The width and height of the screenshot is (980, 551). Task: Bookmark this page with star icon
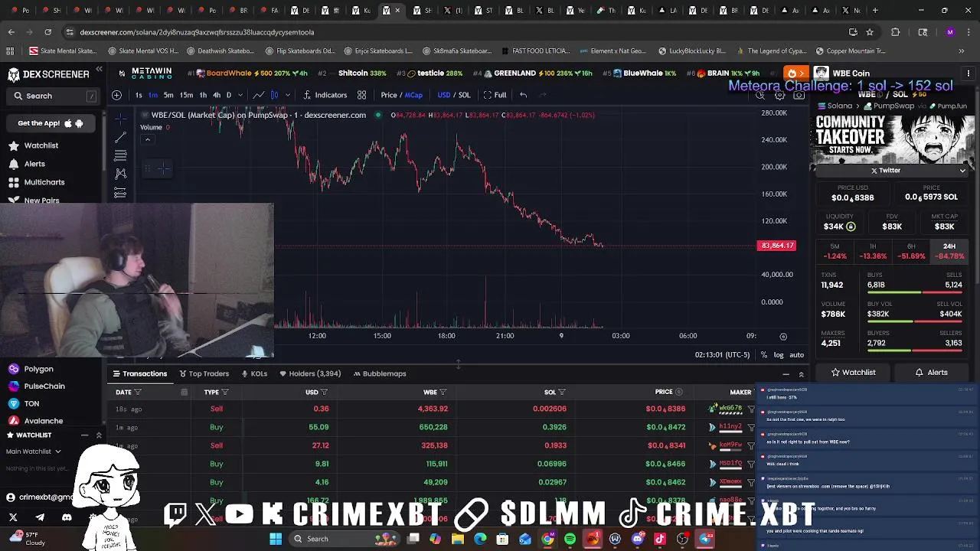pos(870,32)
